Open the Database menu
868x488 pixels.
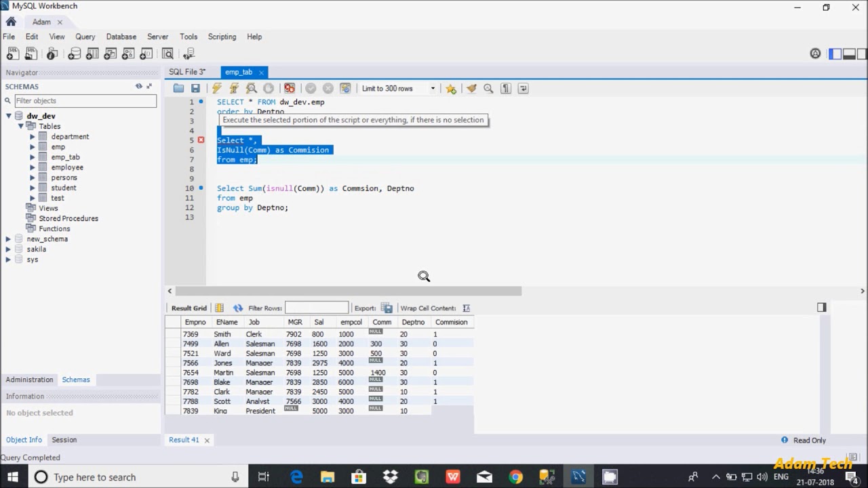point(121,37)
